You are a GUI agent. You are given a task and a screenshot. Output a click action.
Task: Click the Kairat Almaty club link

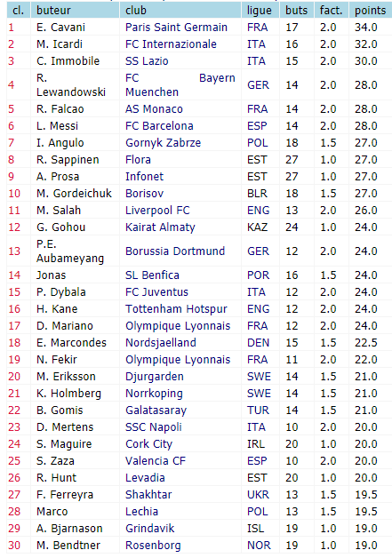coord(160,227)
